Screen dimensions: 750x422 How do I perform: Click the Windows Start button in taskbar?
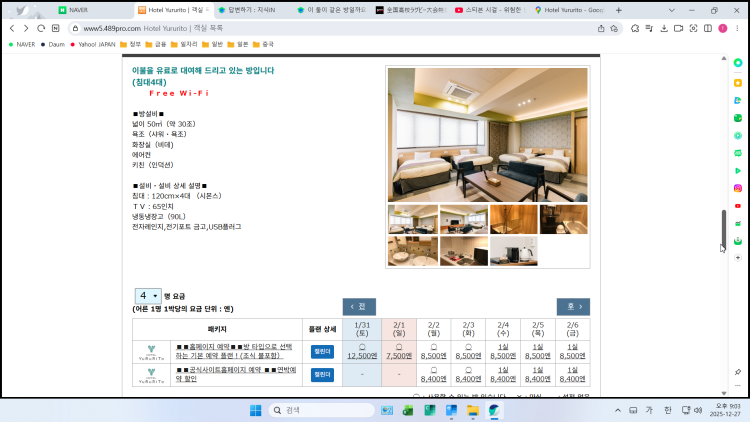[254, 410]
